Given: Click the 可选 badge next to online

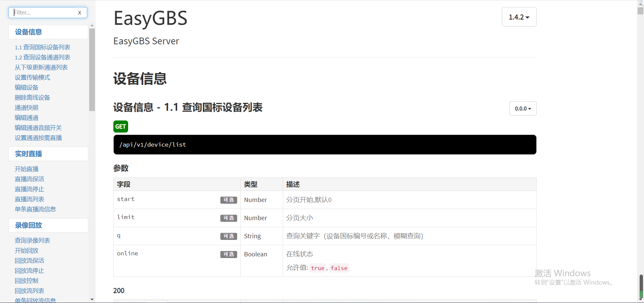Looking at the screenshot, I should click(x=228, y=254).
